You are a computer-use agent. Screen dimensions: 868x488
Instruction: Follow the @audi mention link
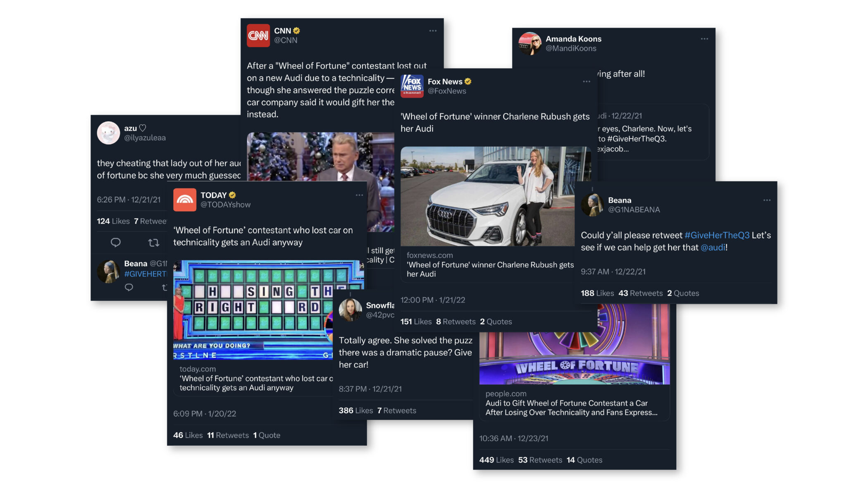click(x=713, y=247)
